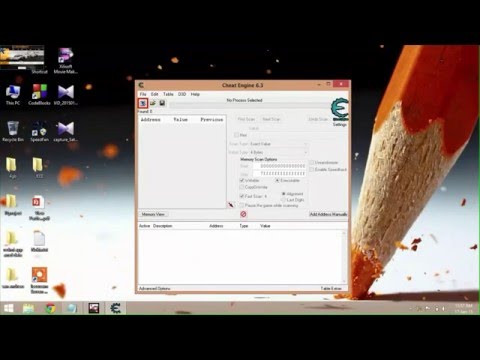Click the red clear address list icon
480x360 pixels.
coord(243,214)
